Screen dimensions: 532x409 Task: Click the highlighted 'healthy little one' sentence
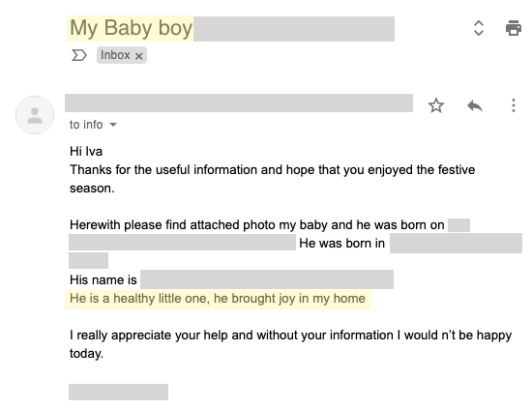[218, 299]
